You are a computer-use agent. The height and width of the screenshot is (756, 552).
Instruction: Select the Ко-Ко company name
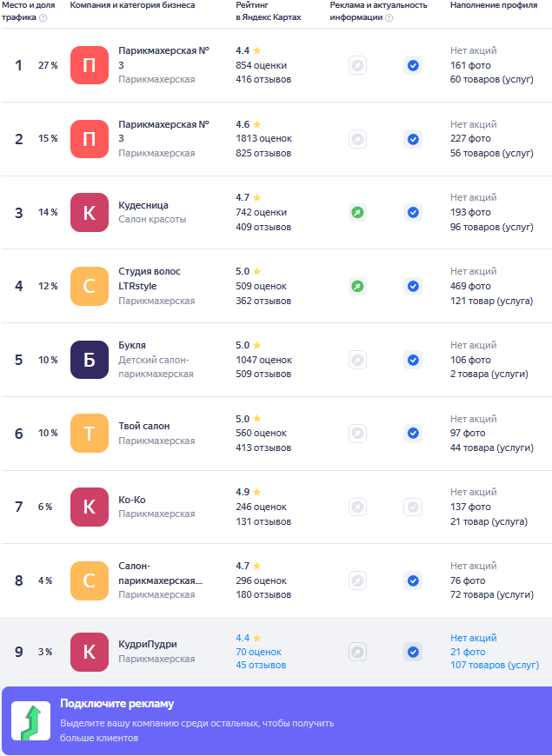pyautogui.click(x=131, y=500)
